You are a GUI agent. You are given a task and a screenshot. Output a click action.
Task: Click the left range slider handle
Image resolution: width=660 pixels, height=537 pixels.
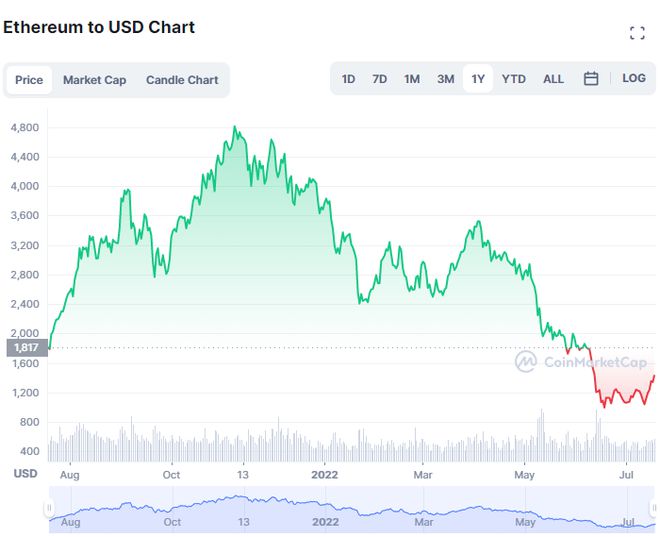[49, 509]
